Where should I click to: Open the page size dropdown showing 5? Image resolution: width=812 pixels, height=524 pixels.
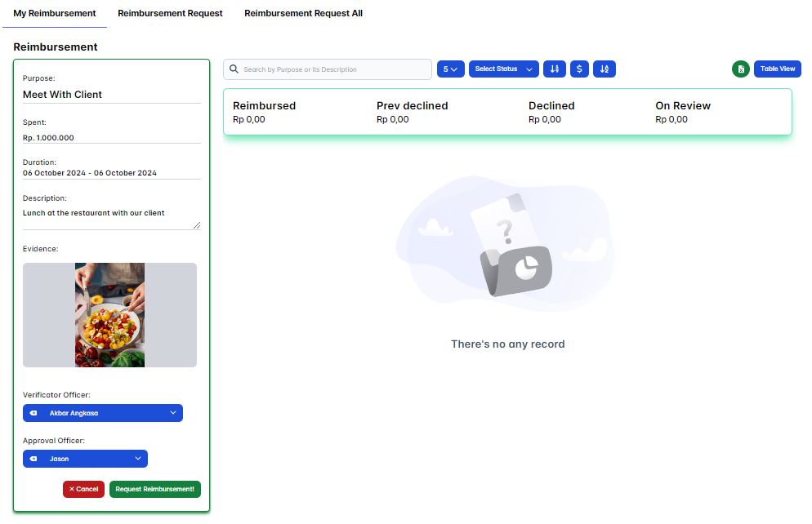[x=450, y=69]
